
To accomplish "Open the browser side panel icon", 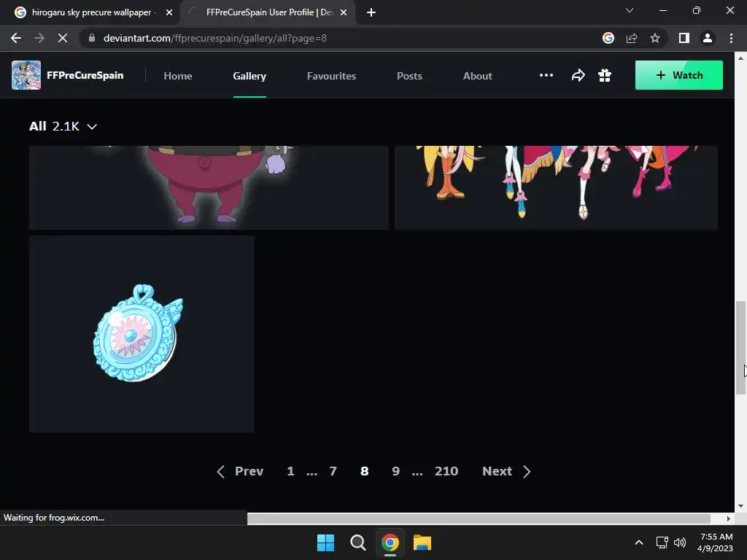I will pos(684,38).
